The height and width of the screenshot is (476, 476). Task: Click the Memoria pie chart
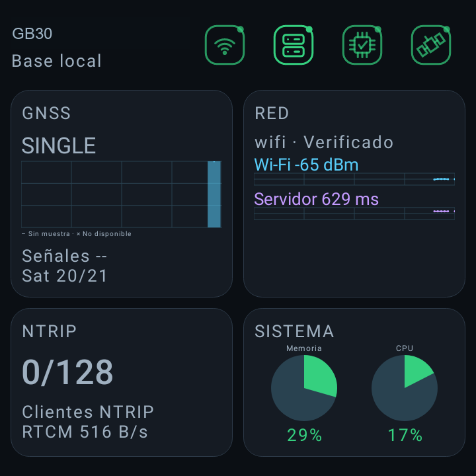point(304,388)
